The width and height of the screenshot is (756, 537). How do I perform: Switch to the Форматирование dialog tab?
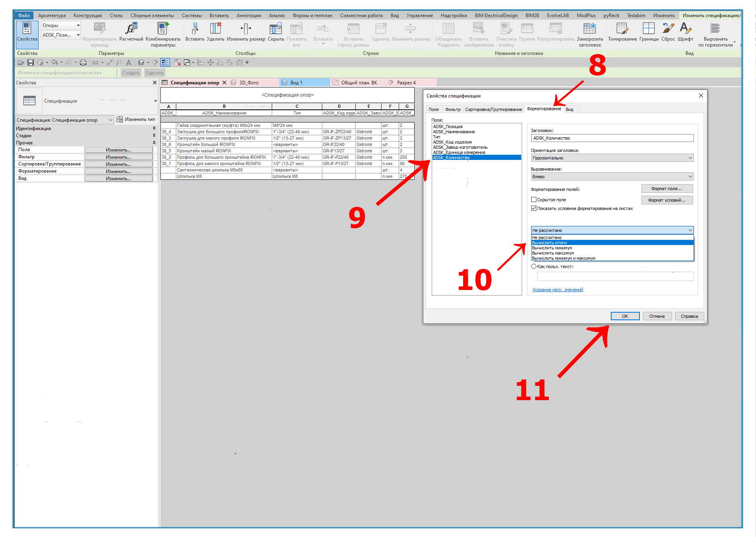(x=544, y=109)
